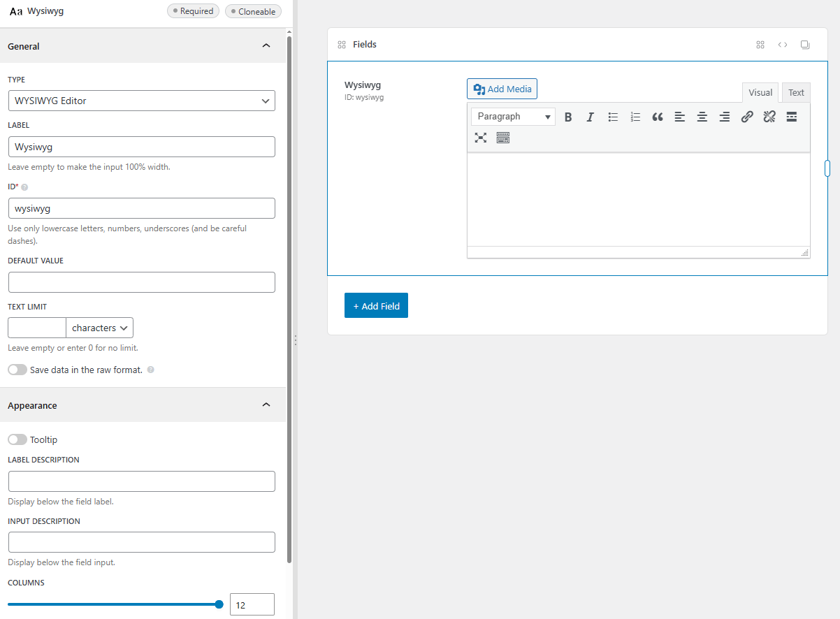
Task: Insert a bulleted list
Action: pyautogui.click(x=612, y=117)
